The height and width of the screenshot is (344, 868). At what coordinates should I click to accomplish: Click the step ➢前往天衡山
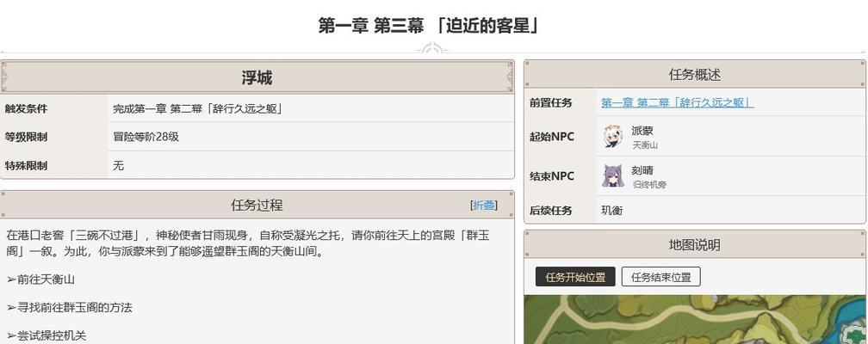coord(40,279)
